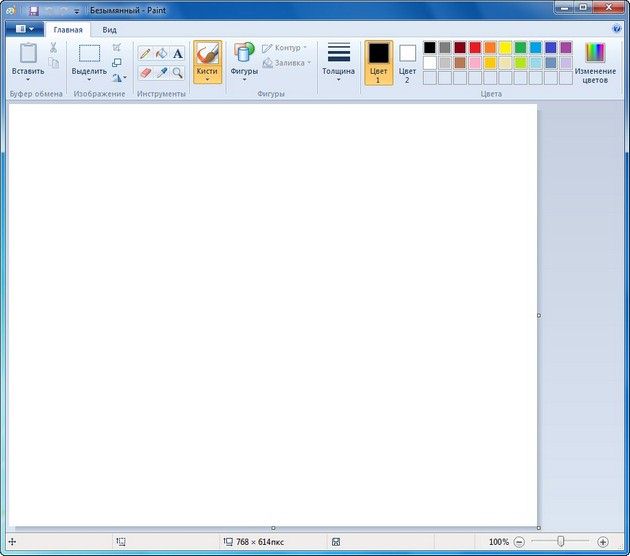
Task: Switch to the Главная tab
Action: (x=68, y=30)
